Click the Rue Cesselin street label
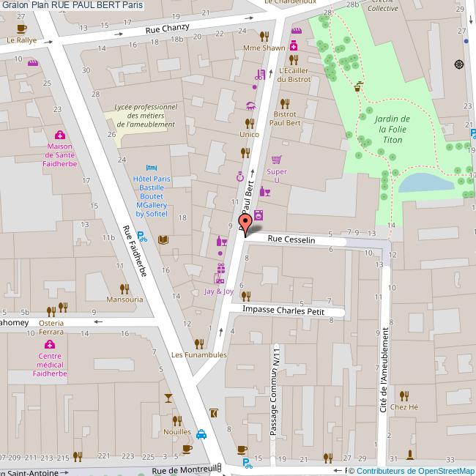The height and width of the screenshot is (476, 476). tap(291, 239)
